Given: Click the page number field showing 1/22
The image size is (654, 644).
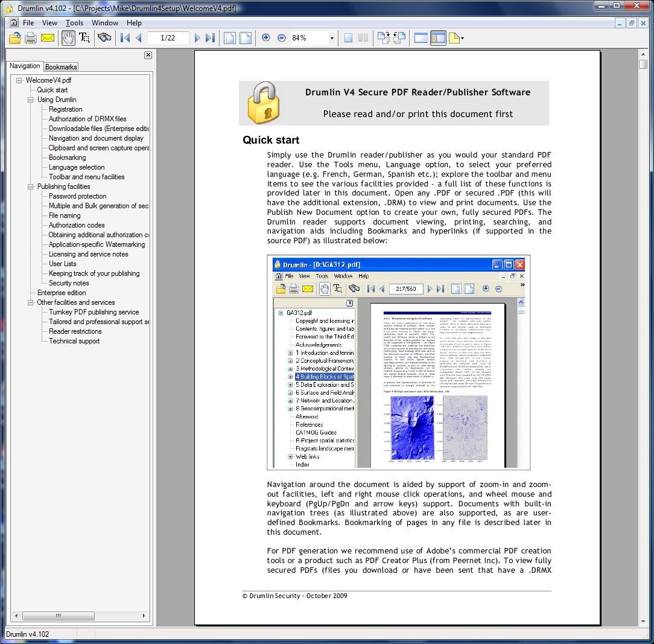Looking at the screenshot, I should [168, 38].
